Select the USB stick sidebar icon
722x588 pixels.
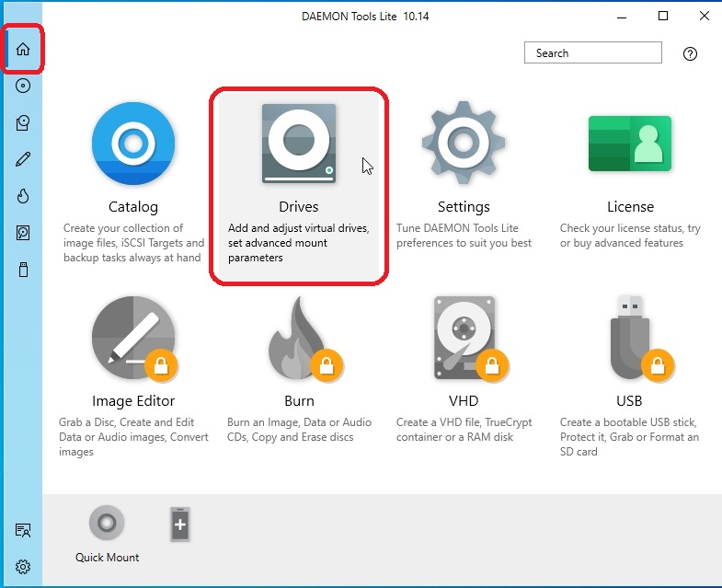(x=24, y=270)
